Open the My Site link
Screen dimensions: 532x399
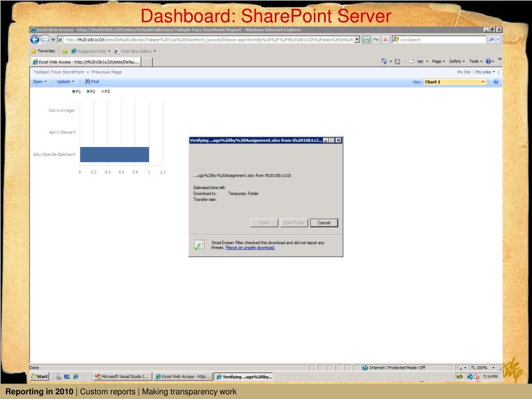coord(464,72)
